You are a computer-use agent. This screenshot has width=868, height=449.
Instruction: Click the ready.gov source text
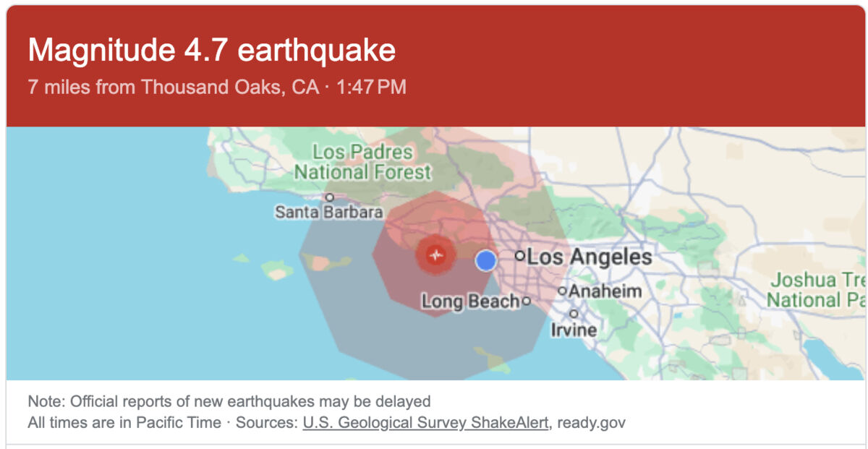(x=591, y=422)
